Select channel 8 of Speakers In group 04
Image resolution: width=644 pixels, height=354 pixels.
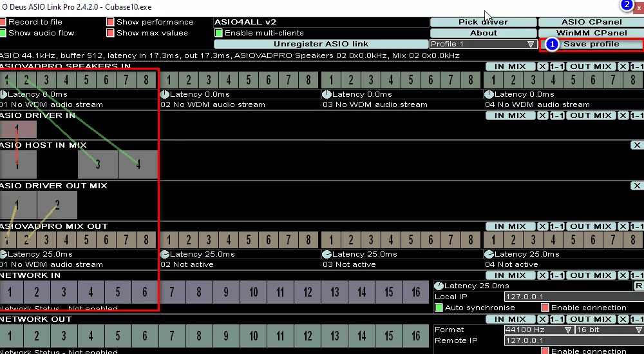click(x=633, y=80)
